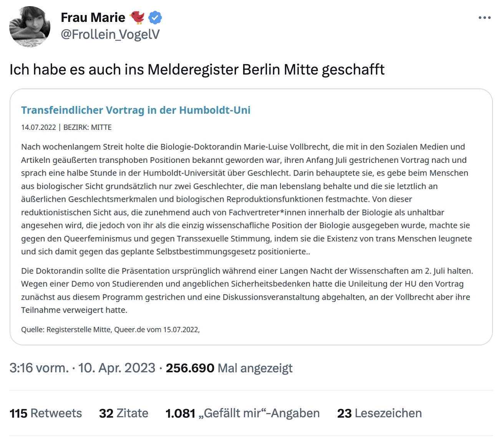The height and width of the screenshot is (438, 504).
Task: Click the red bird emoji beside the name
Action: tap(137, 17)
